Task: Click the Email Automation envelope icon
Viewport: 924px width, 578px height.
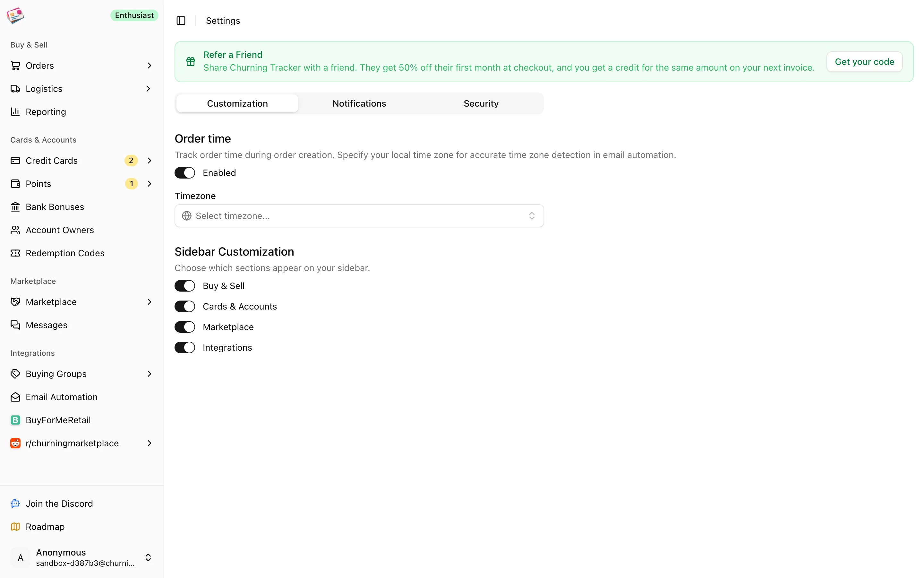Action: point(15,397)
